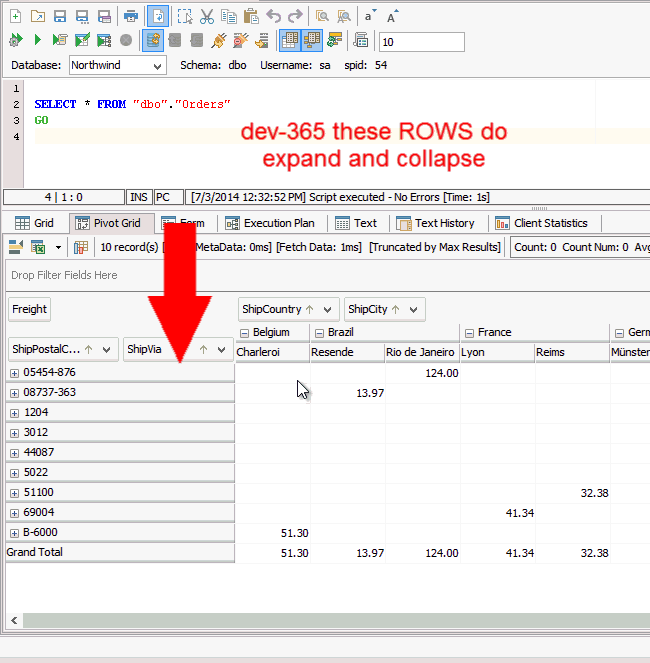Viewport: 650px width, 663px height.
Task: Paste from clipboard with the Paste icon
Action: point(251,16)
